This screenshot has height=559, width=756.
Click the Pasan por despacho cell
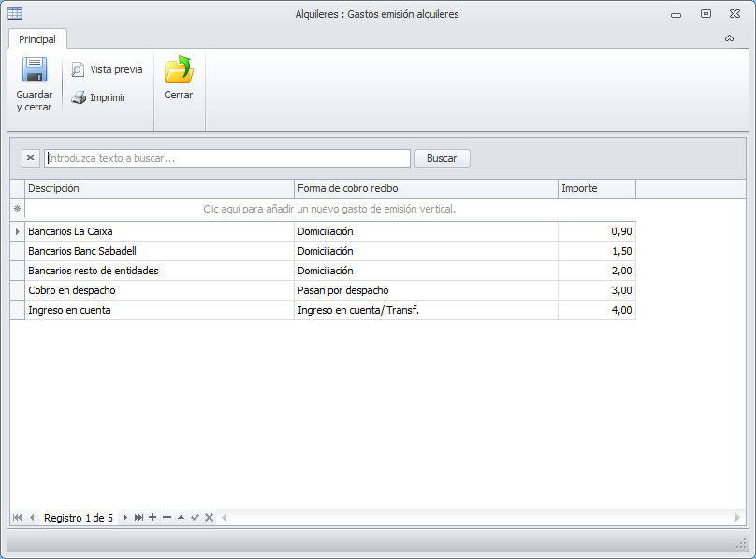click(x=426, y=291)
